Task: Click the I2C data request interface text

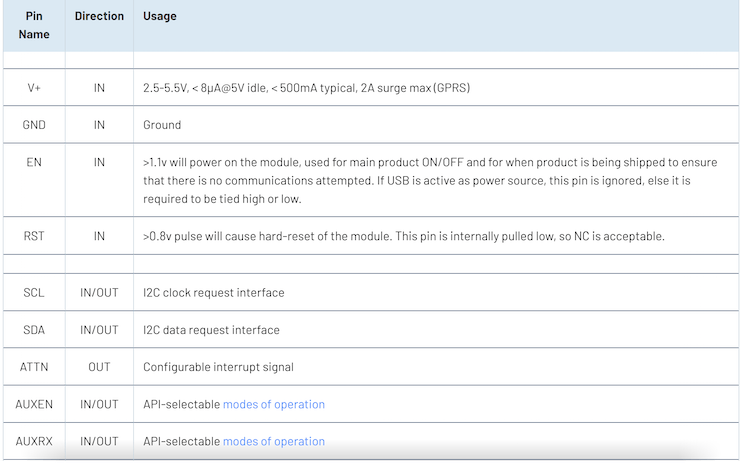Action: pos(211,330)
